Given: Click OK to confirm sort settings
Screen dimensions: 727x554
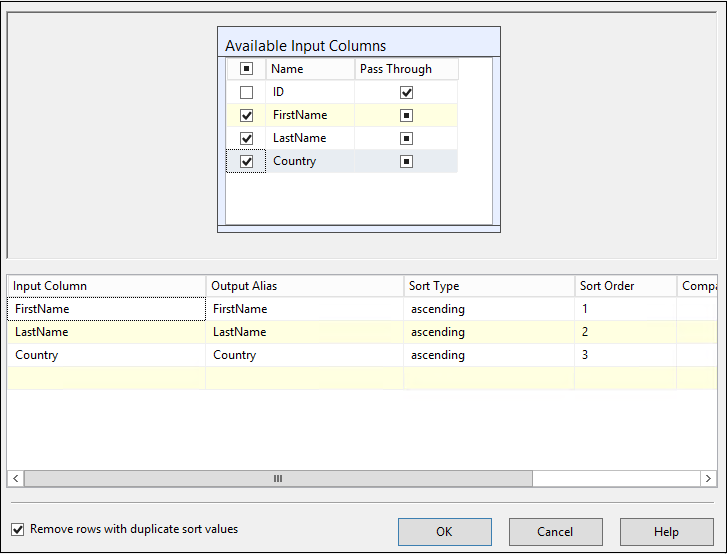Looking at the screenshot, I should [x=444, y=532].
